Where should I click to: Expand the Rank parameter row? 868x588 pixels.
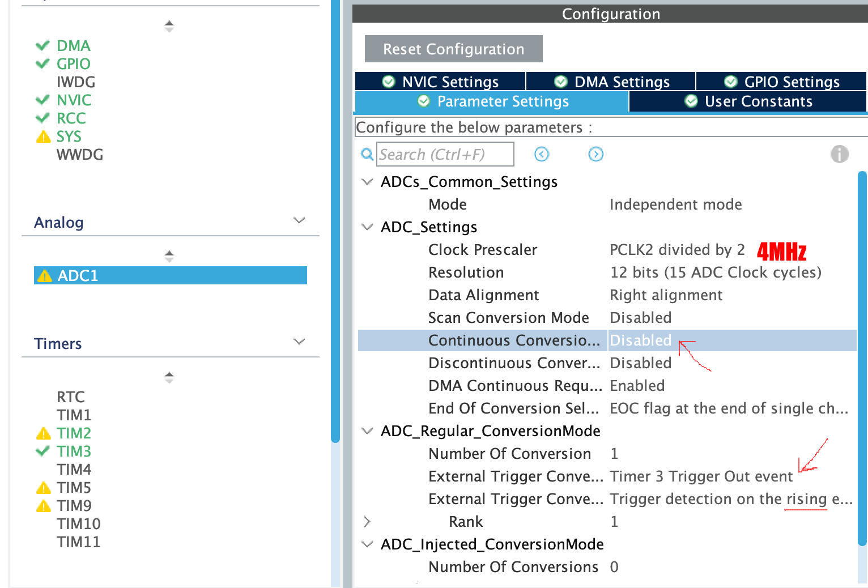point(367,522)
